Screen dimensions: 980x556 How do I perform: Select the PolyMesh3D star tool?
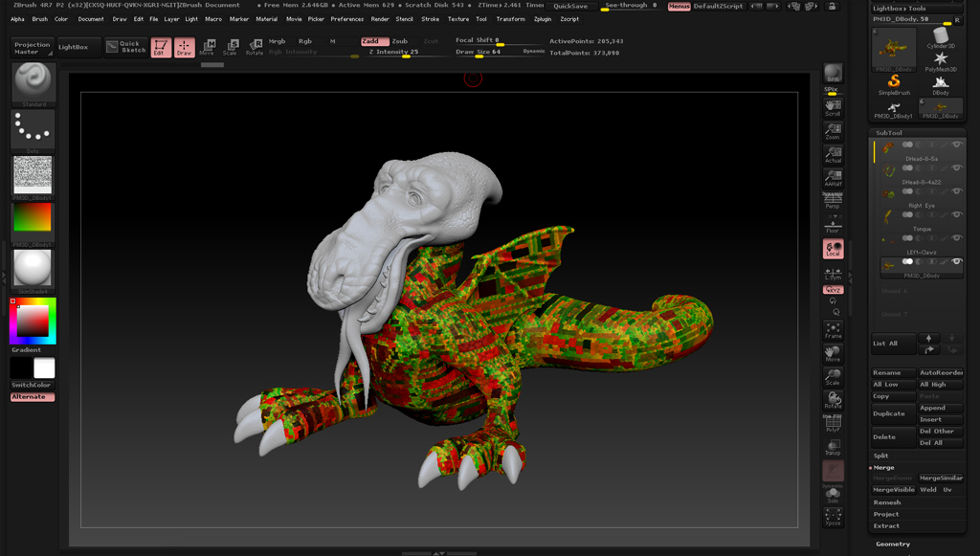tap(941, 61)
